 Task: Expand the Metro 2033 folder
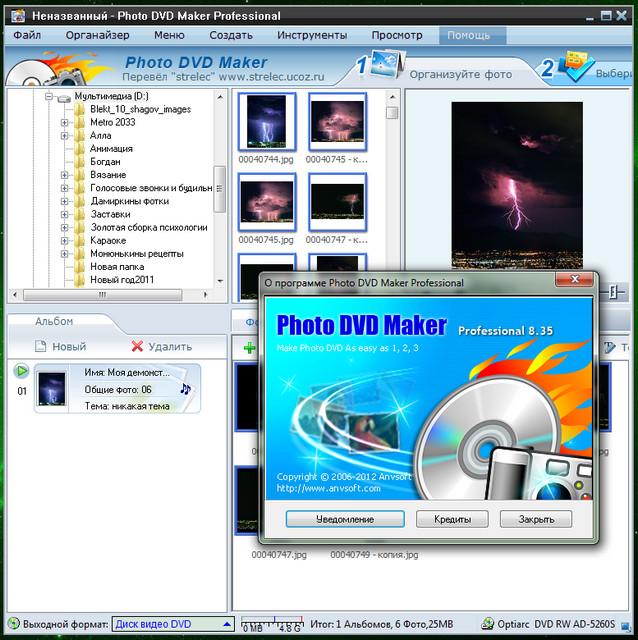64,122
